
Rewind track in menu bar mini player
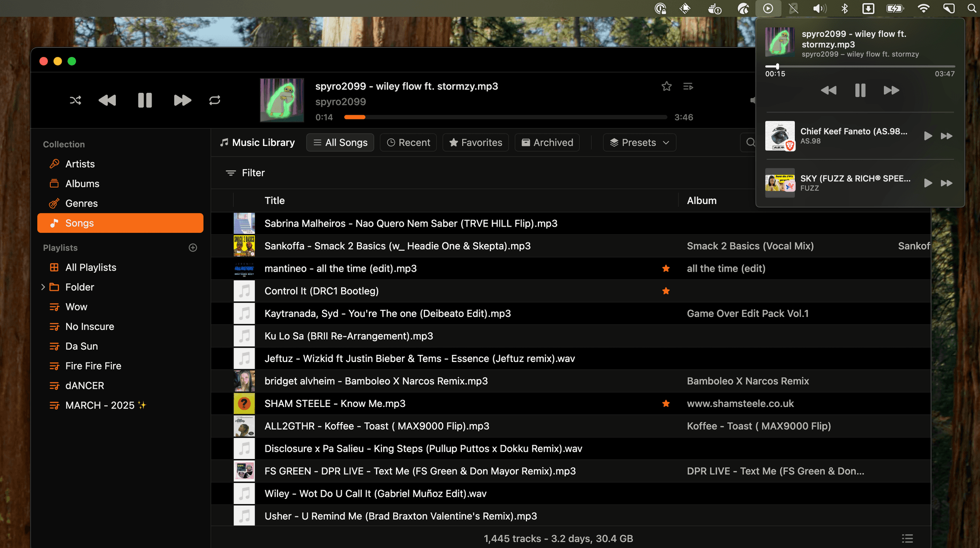pyautogui.click(x=828, y=90)
